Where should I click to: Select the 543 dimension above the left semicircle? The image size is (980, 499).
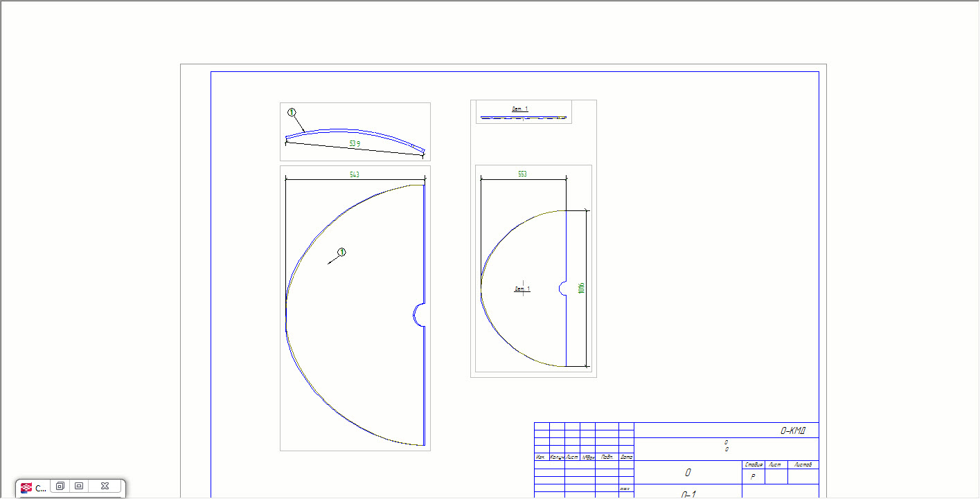click(355, 174)
